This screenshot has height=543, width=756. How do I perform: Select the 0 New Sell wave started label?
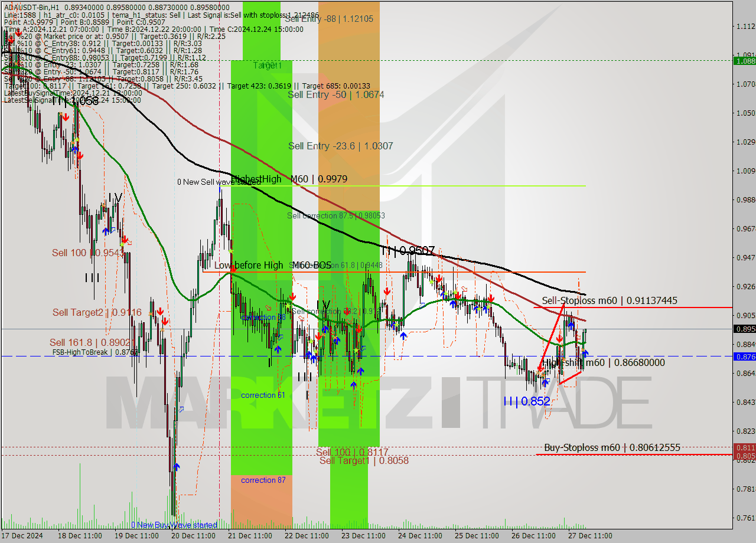(x=219, y=182)
